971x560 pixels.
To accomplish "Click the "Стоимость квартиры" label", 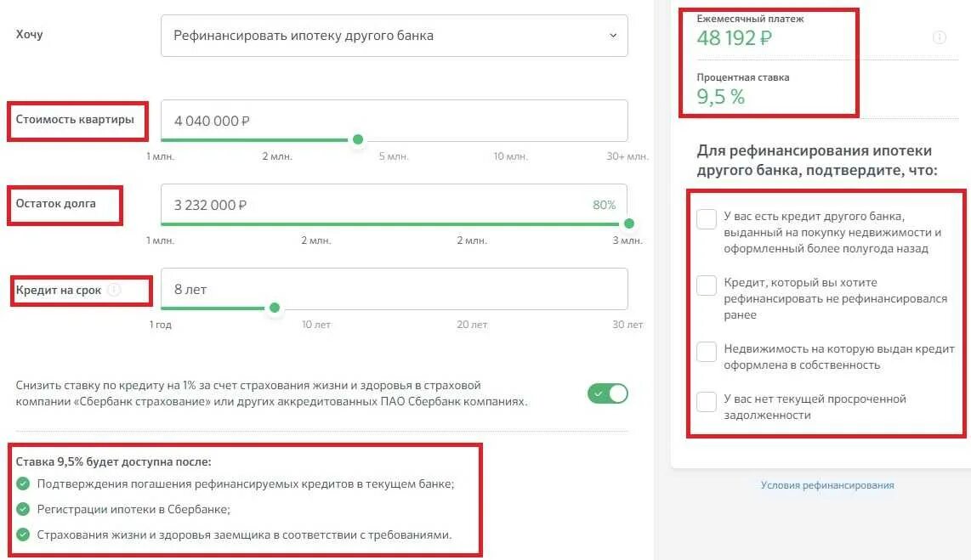I will pyautogui.click(x=75, y=120).
